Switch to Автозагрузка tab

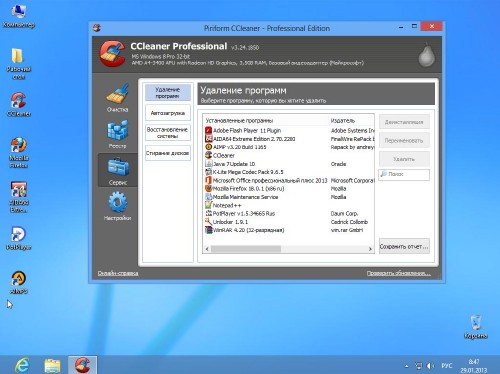point(168,113)
